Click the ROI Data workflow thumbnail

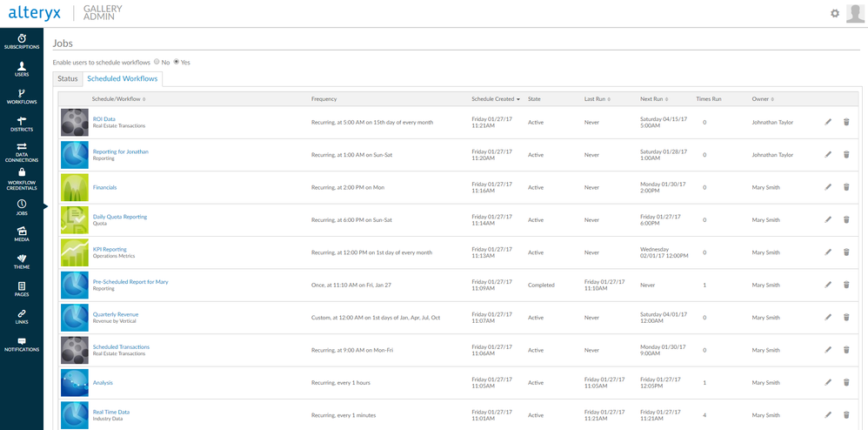point(74,122)
